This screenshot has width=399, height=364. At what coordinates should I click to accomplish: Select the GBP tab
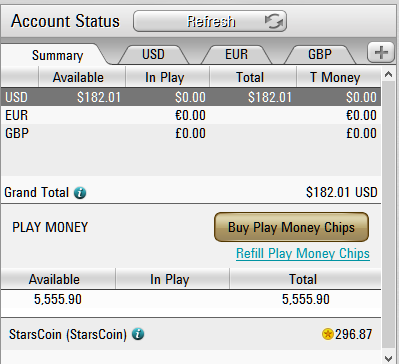pyautogui.click(x=320, y=54)
